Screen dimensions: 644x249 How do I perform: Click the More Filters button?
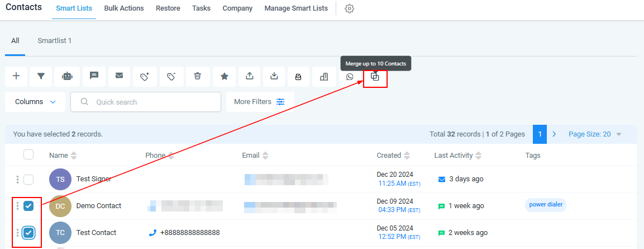tap(260, 102)
